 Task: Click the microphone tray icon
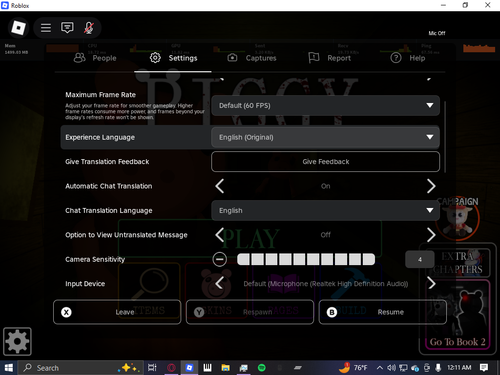[x=438, y=368]
